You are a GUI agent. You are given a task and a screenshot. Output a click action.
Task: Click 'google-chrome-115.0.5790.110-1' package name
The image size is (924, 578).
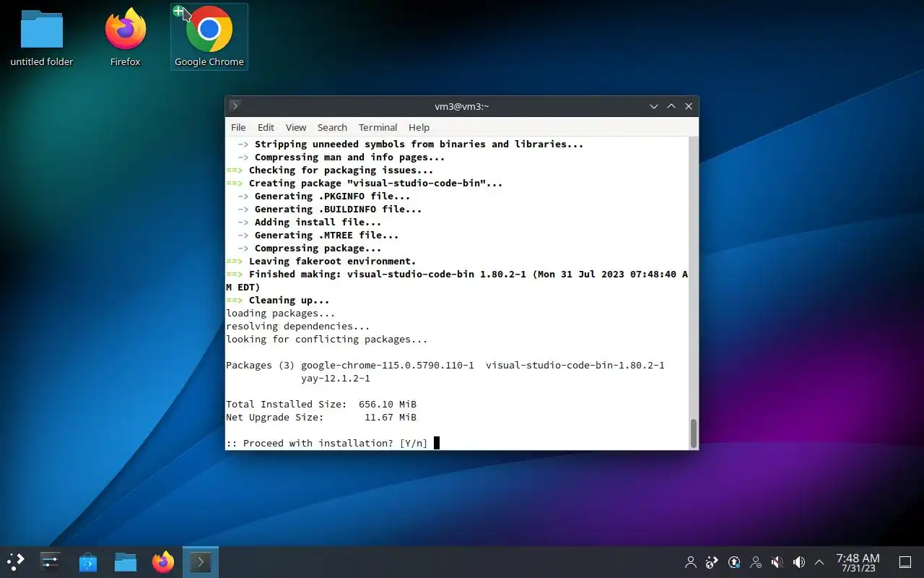[388, 365]
